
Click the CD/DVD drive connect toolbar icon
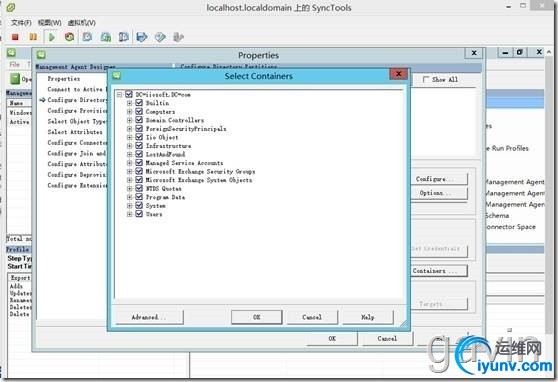click(x=160, y=37)
